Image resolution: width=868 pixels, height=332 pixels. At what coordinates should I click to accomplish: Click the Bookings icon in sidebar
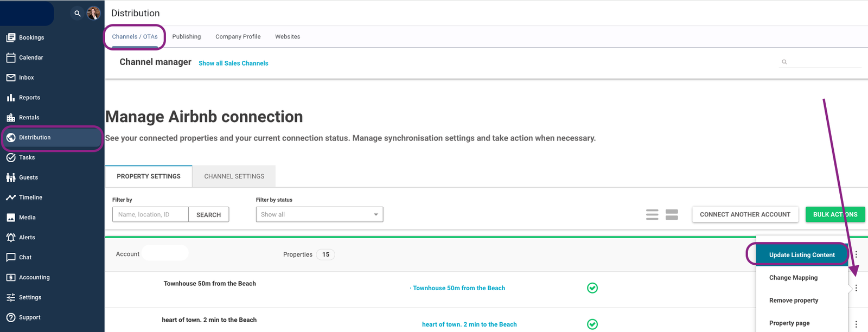(11, 37)
